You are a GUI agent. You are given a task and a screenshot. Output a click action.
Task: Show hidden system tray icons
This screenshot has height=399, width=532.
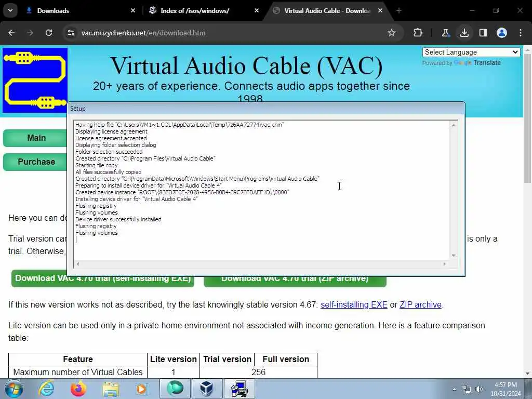454,390
